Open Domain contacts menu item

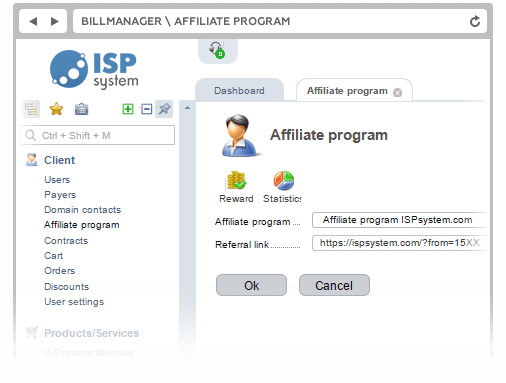point(82,210)
